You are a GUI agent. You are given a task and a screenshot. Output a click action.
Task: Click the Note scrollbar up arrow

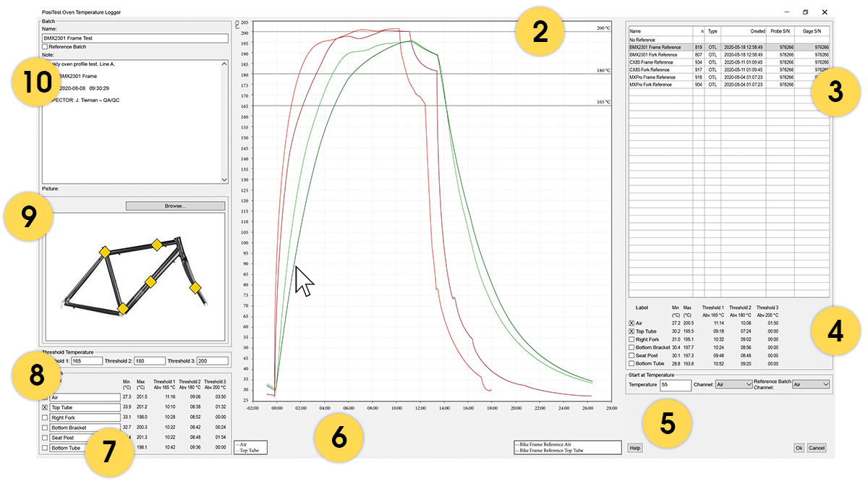[224, 64]
